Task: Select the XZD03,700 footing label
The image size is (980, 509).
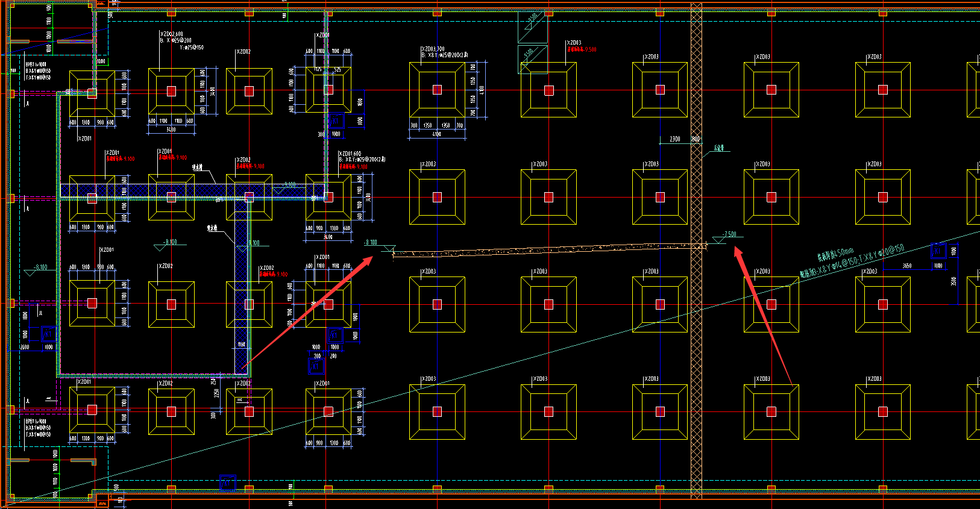Action: (433, 49)
